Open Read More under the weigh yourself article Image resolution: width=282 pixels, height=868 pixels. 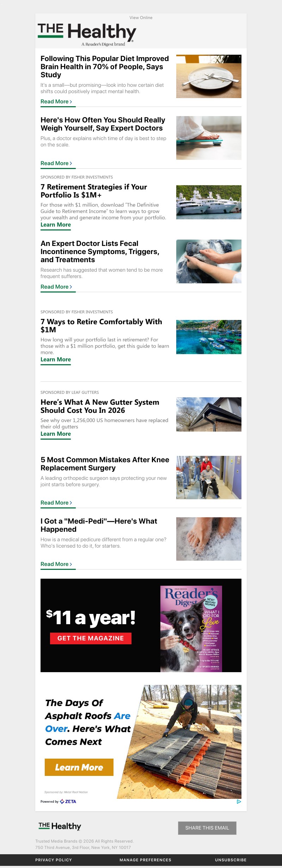56,163
